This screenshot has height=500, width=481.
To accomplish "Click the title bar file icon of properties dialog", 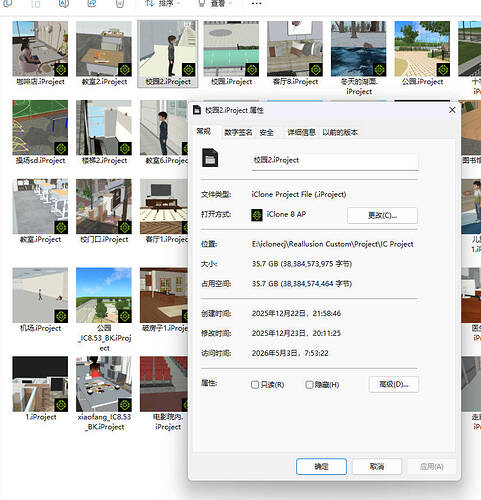I will tap(197, 110).
